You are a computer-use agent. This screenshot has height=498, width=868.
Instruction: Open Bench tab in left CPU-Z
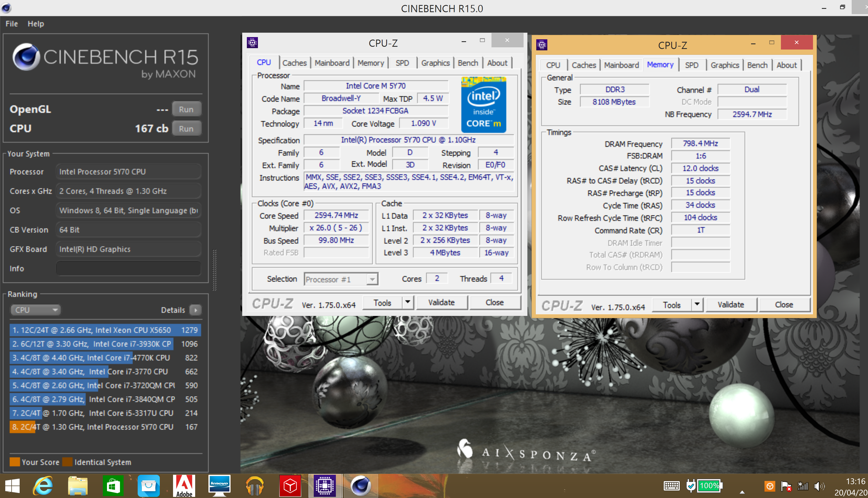pyautogui.click(x=468, y=63)
